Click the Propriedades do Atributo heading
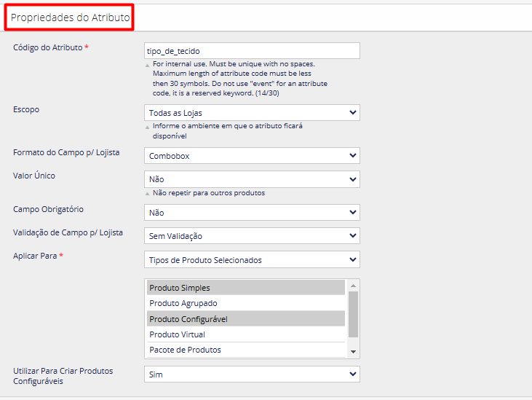This screenshot has height=400, width=532. pyautogui.click(x=71, y=17)
